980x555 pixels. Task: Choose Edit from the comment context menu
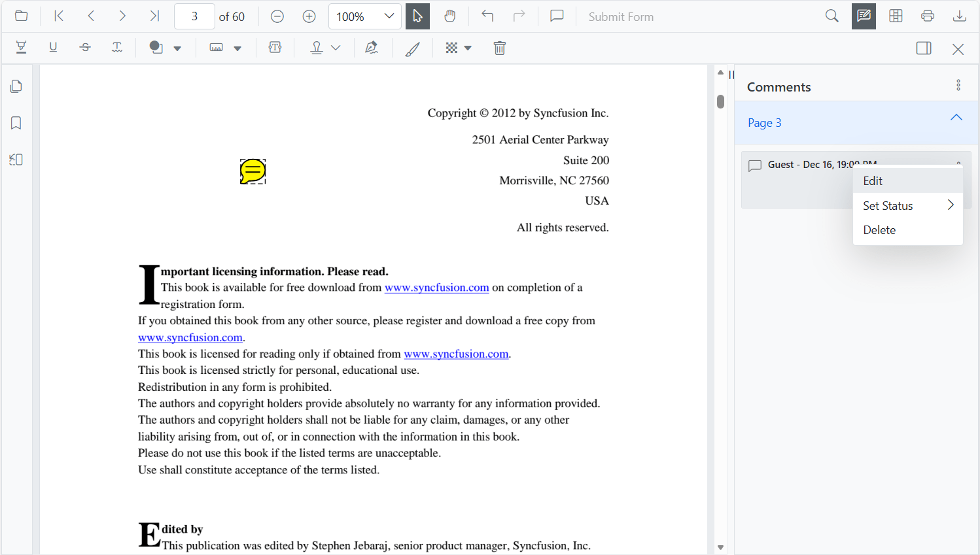click(x=873, y=180)
